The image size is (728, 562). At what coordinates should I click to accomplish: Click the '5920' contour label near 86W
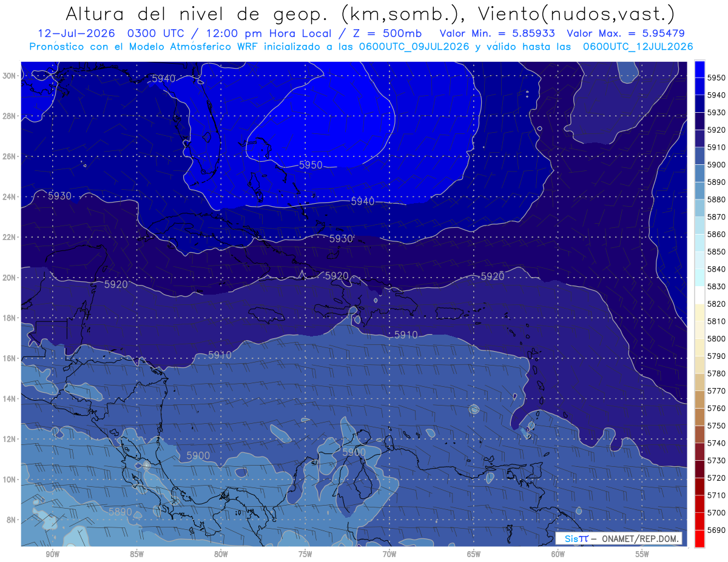tap(116, 284)
